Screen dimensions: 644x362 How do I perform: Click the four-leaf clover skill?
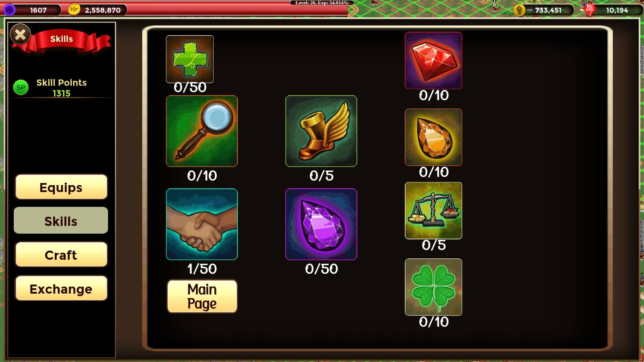(433, 287)
